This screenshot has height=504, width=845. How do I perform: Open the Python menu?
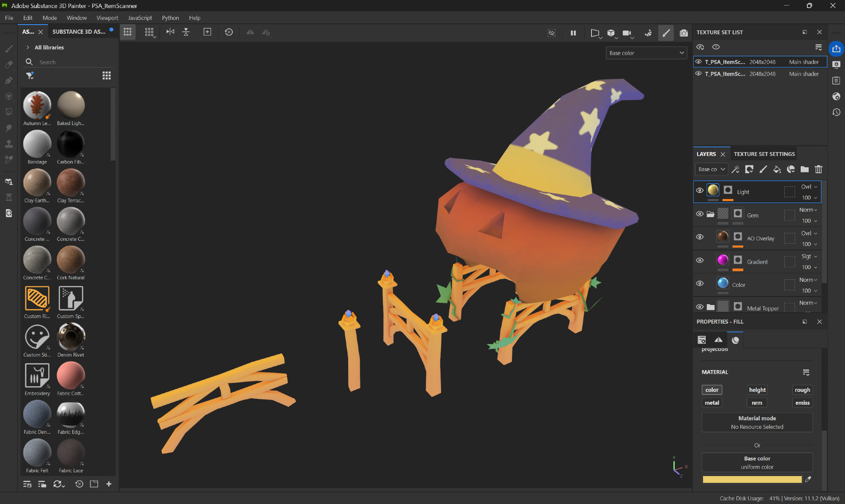170,18
